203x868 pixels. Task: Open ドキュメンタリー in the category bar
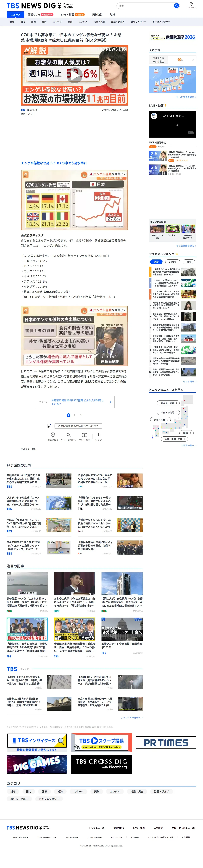161,22
